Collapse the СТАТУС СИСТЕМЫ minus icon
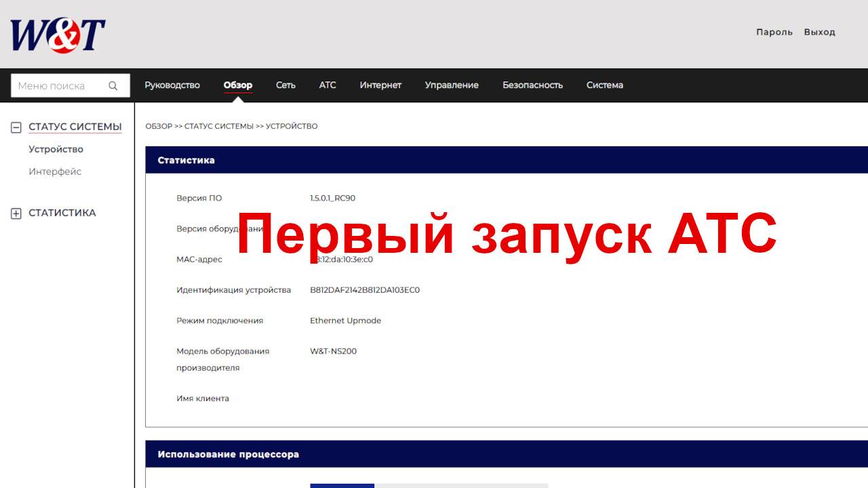This screenshot has width=868, height=488. 16,127
